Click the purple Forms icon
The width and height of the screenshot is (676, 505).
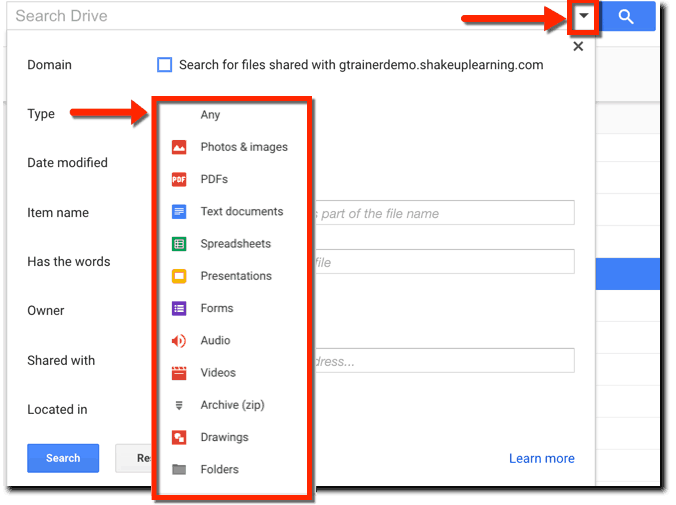pyautogui.click(x=179, y=308)
